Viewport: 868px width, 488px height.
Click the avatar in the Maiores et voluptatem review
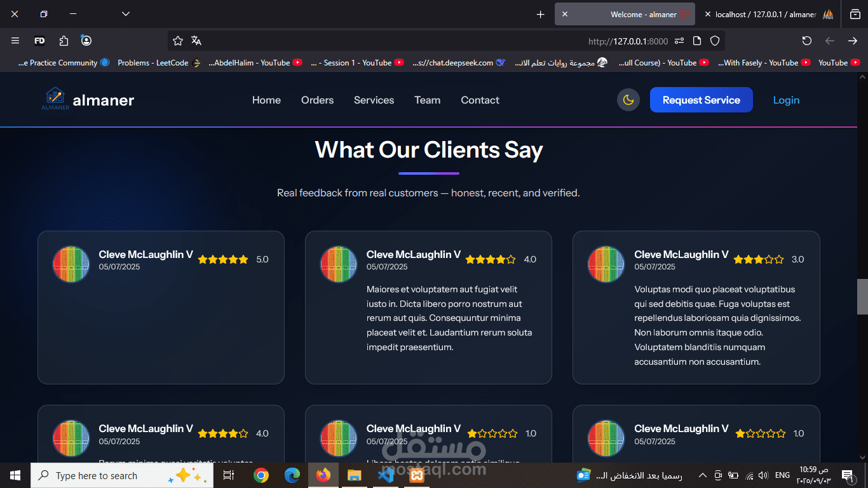339,264
